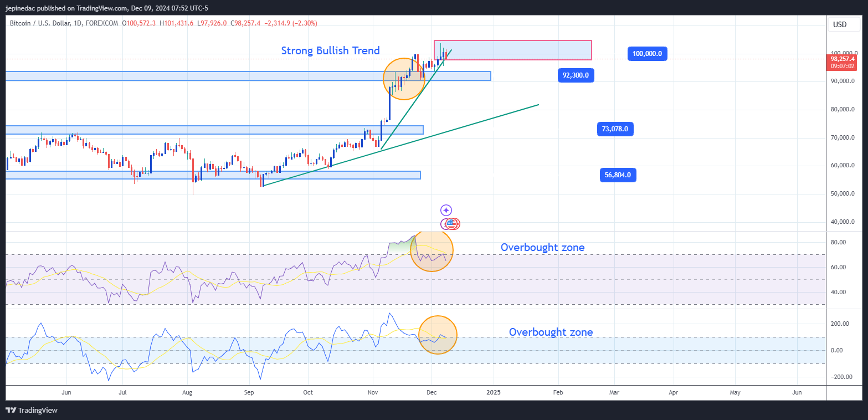Click the purple star event marker icon
The image size is (868, 420).
tap(446, 210)
